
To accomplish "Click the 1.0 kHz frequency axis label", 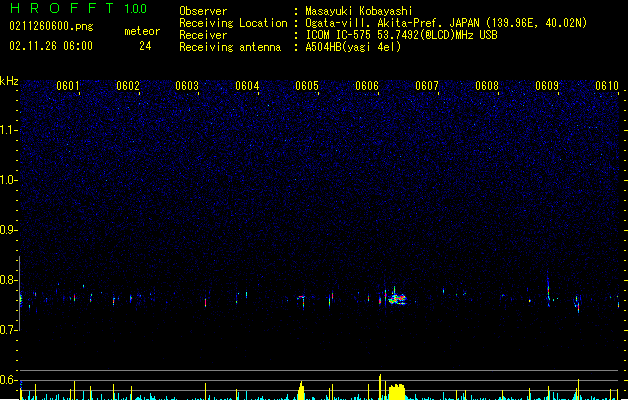I will (8, 180).
